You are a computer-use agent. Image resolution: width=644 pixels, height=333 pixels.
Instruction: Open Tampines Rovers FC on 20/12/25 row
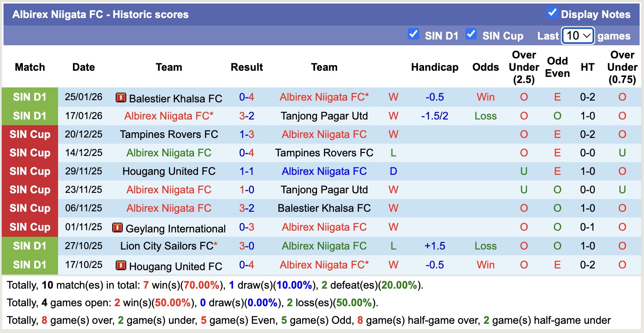(x=169, y=134)
